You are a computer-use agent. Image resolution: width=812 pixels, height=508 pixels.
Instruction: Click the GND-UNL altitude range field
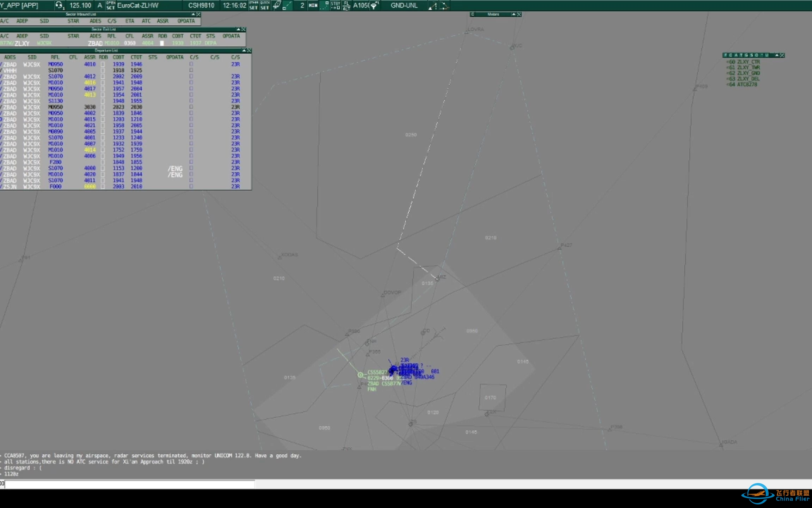coord(404,5)
